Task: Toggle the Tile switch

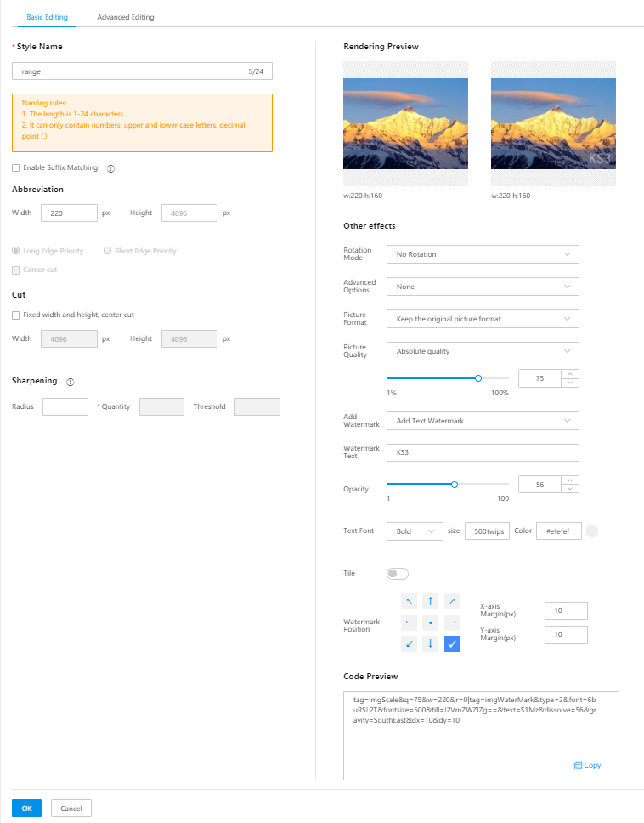Action: tap(398, 574)
